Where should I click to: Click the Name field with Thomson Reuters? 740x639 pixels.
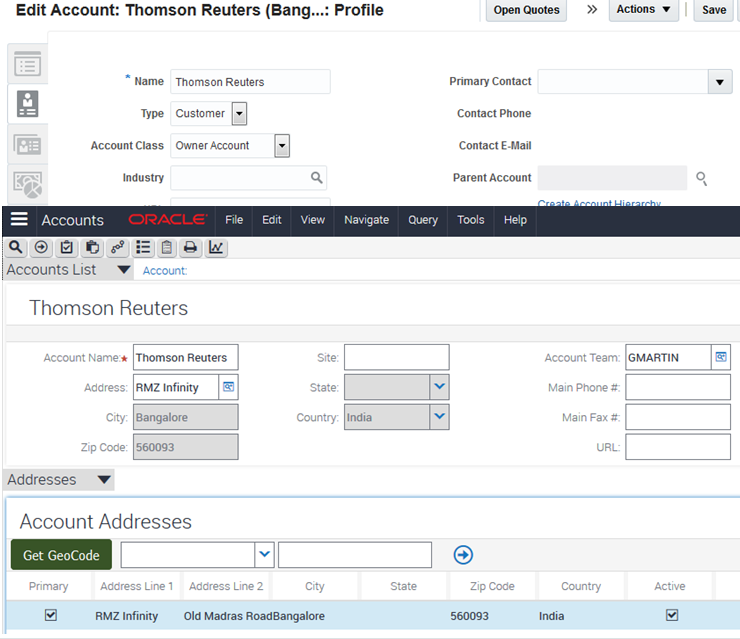coord(250,82)
